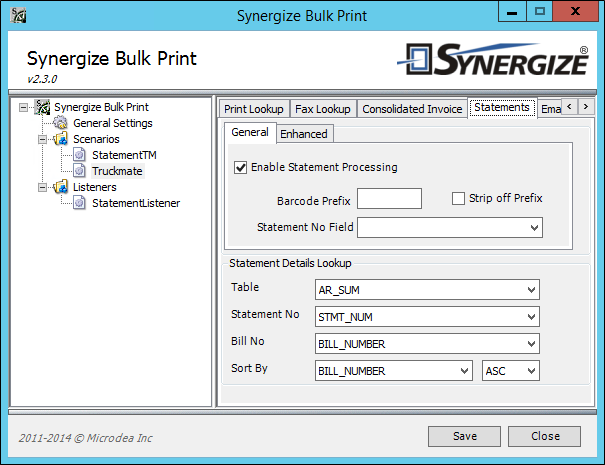This screenshot has height=465, width=605.
Task: Open the Consolidated Invoice tab
Action: click(x=412, y=109)
